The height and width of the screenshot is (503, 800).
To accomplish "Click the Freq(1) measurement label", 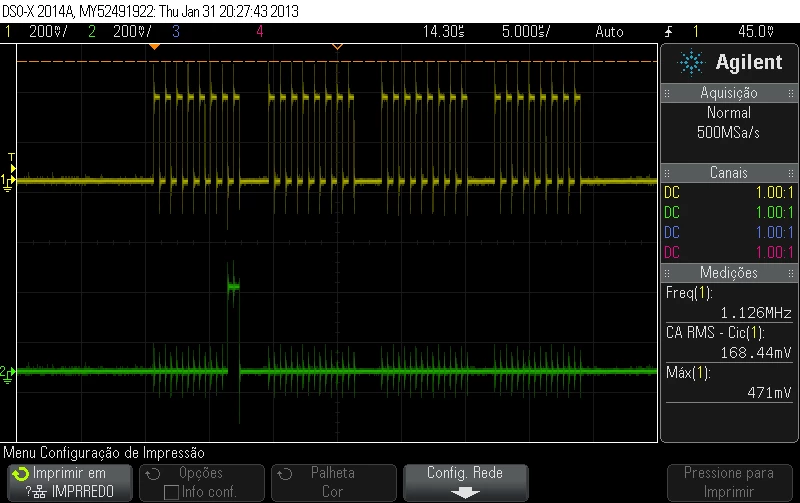I will (x=689, y=293).
